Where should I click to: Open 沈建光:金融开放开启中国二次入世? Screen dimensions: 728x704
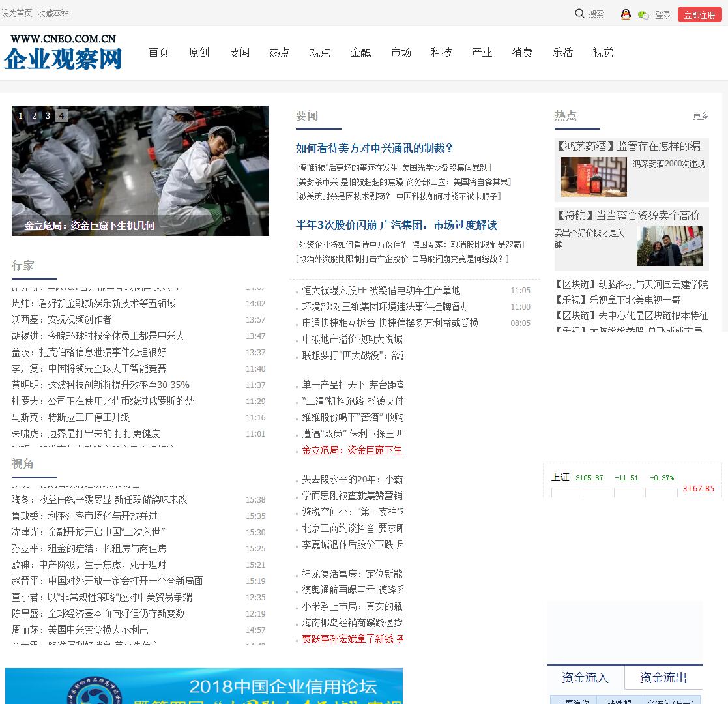click(89, 532)
